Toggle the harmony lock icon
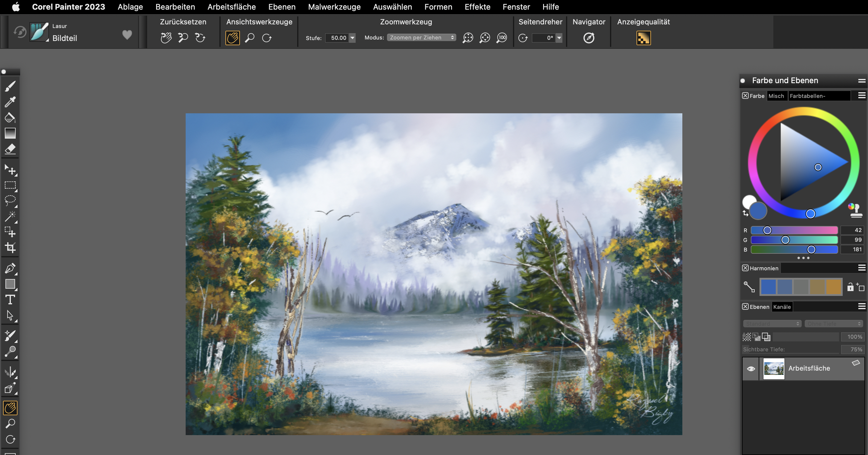The height and width of the screenshot is (455, 868). tap(850, 287)
